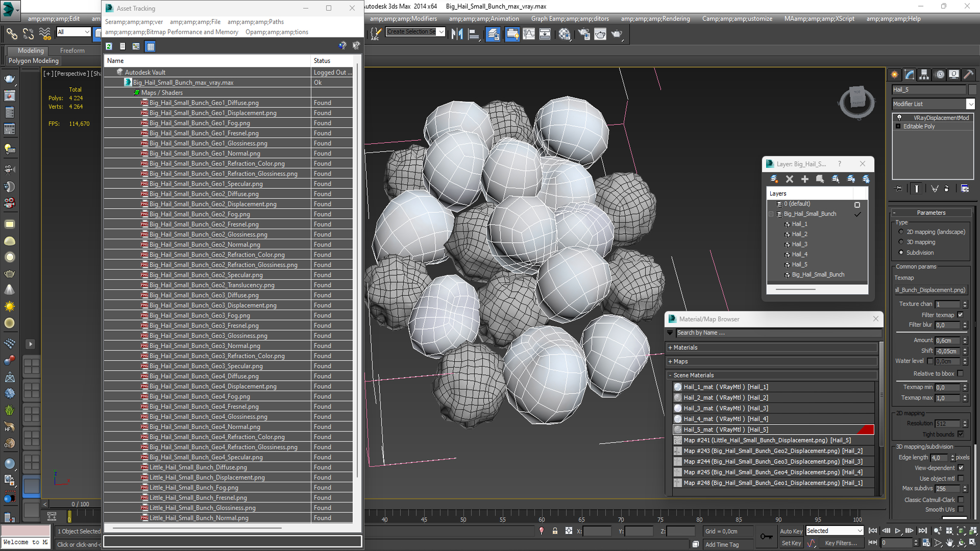
Task: Open the Help menu
Action: tap(893, 19)
